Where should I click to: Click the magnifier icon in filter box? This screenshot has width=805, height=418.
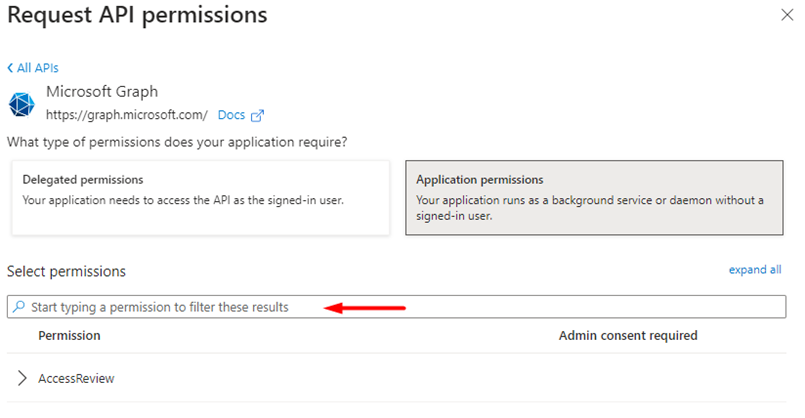[19, 307]
